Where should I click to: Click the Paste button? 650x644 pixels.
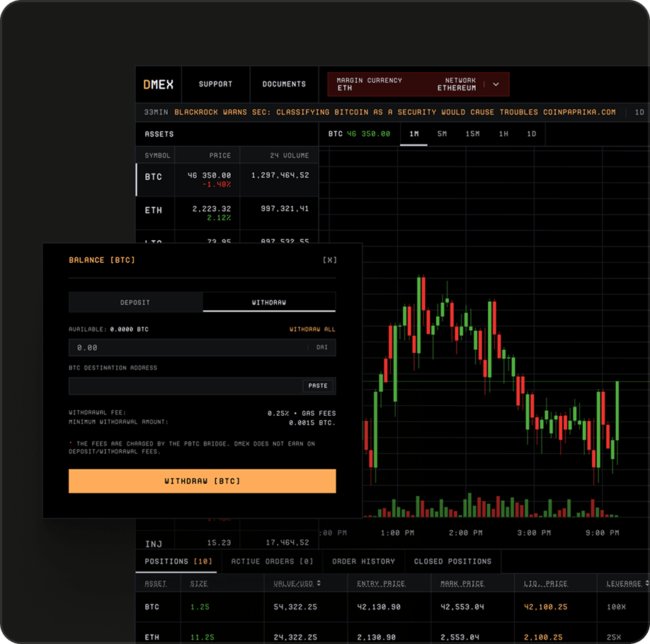click(317, 385)
